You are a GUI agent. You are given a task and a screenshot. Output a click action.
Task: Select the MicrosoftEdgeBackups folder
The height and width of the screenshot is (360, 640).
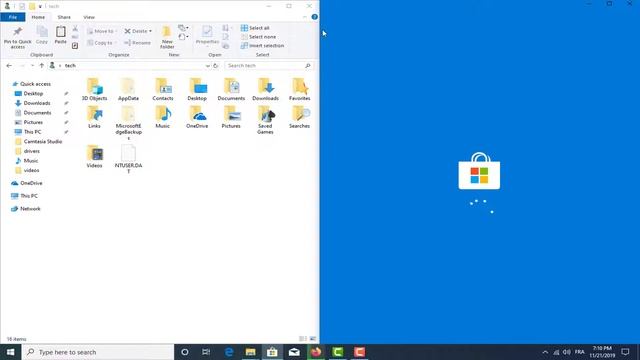tap(128, 123)
